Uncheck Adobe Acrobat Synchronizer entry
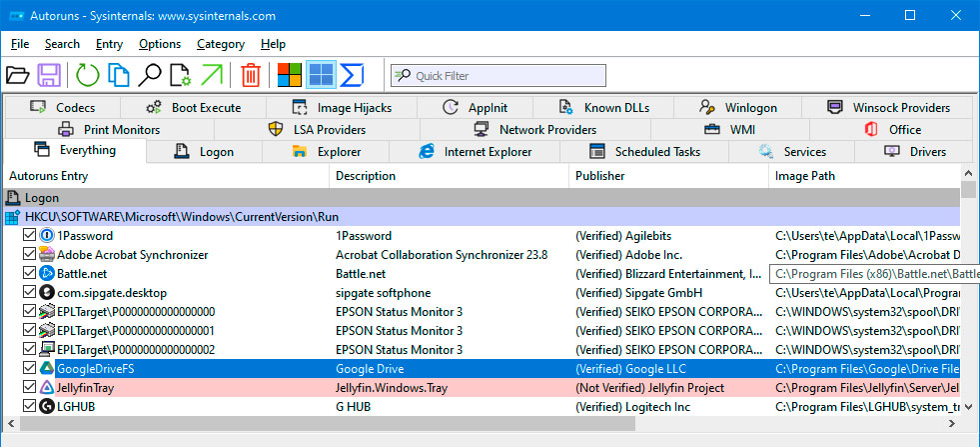The height and width of the screenshot is (447, 980). point(29,255)
